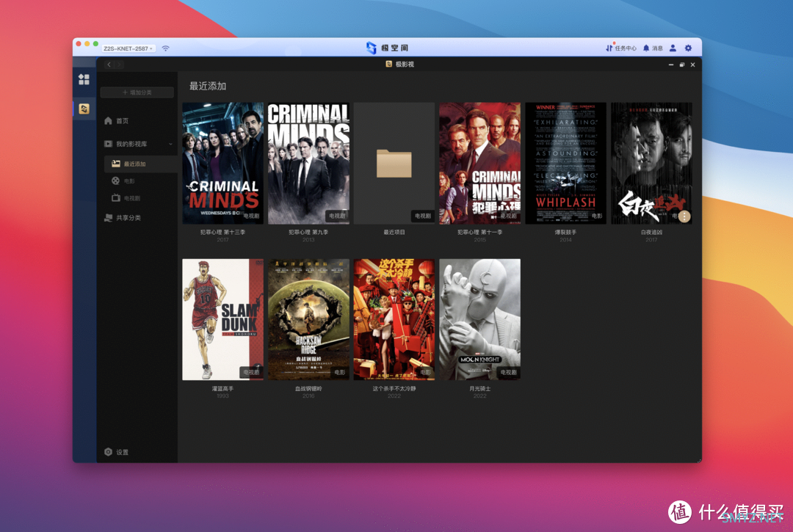Open the Moon Knight 月光骑士 poster
The height and width of the screenshot is (532, 793).
(x=480, y=319)
